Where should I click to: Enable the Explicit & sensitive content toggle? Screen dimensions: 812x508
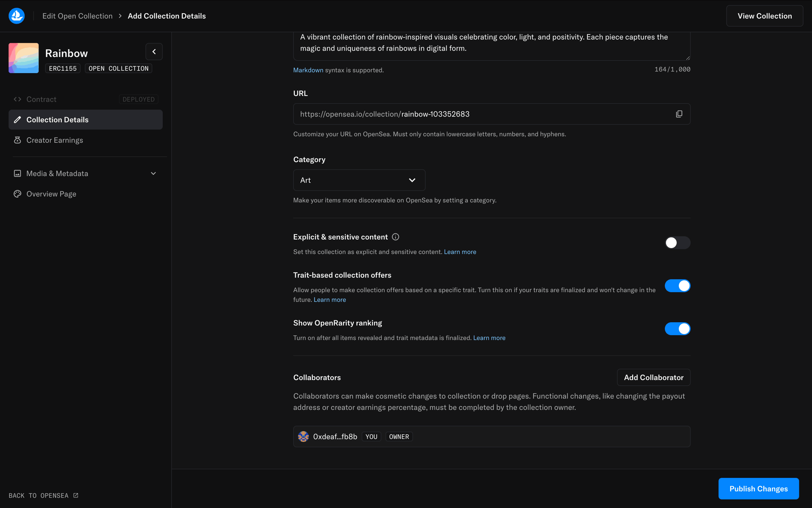(678, 243)
